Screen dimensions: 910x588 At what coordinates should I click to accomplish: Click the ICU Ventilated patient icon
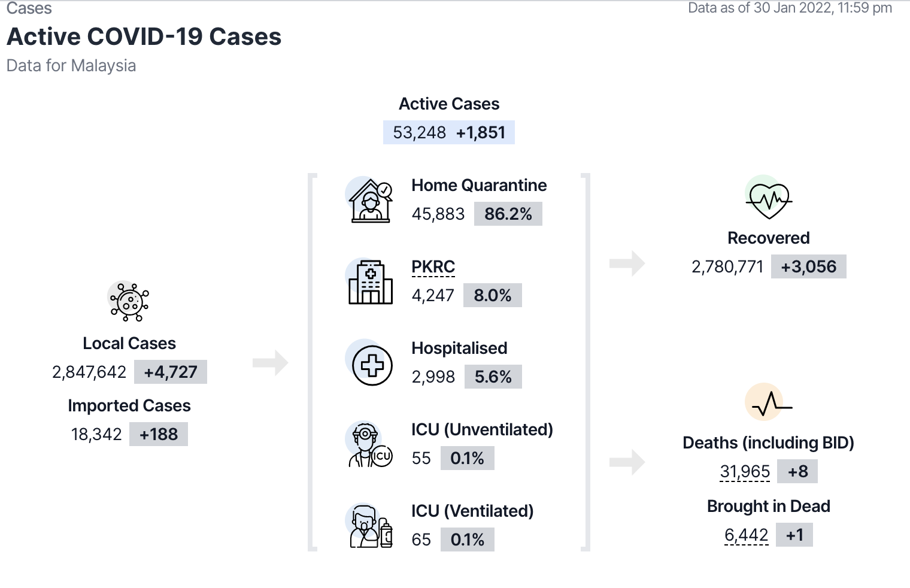(371, 527)
